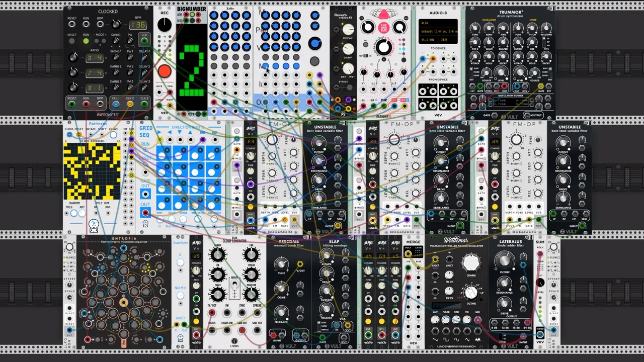Screen dimensions: 644x362
Task: Click the large center knob on Chronoblob
Action: (x=384, y=48)
